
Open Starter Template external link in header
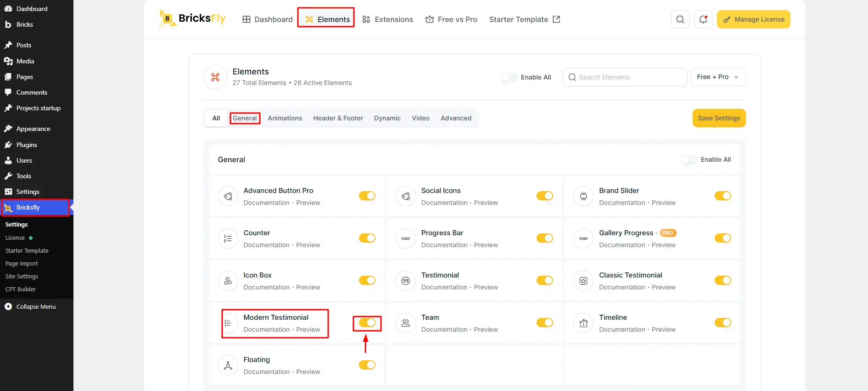tap(525, 19)
